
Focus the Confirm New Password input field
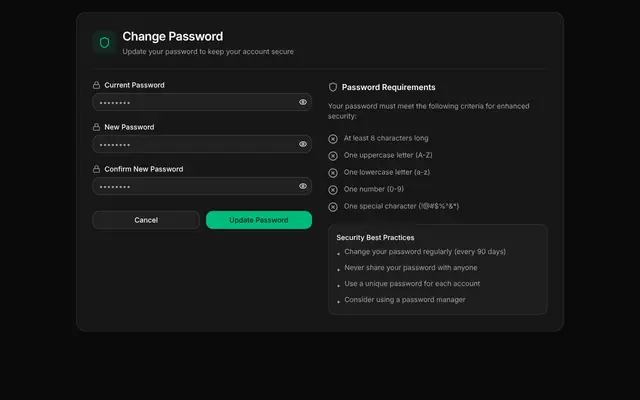(x=202, y=186)
